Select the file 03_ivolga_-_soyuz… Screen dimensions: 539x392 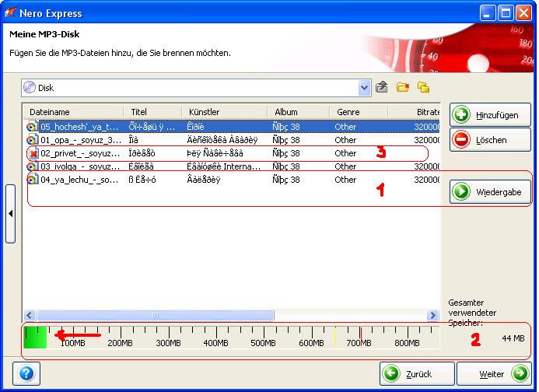click(x=80, y=166)
